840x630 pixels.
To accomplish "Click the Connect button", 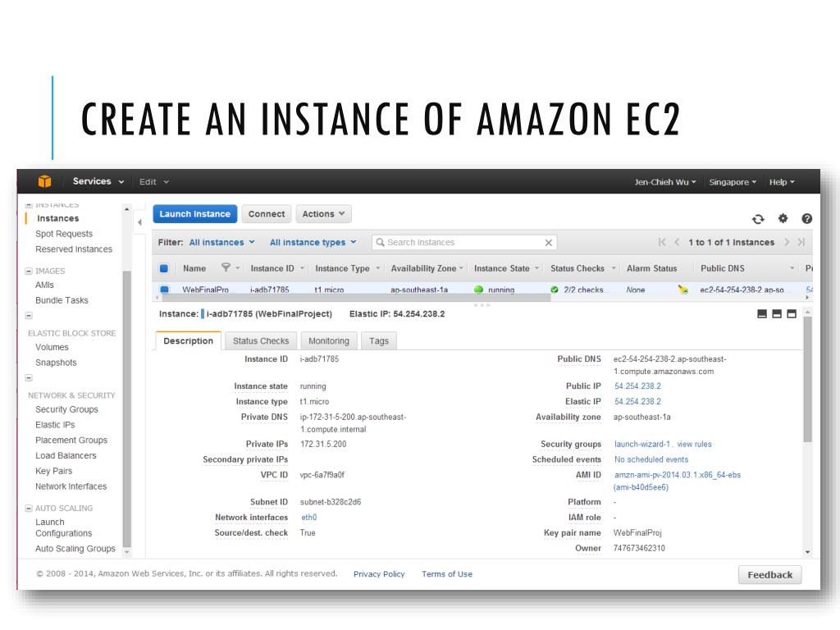I will coord(267,214).
